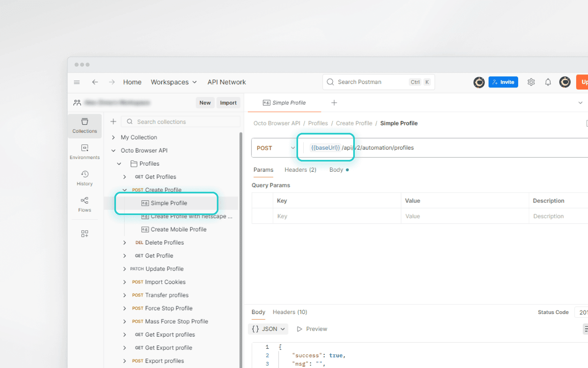Open Create Profile breadcrumb link
The image size is (588, 368).
(x=354, y=123)
